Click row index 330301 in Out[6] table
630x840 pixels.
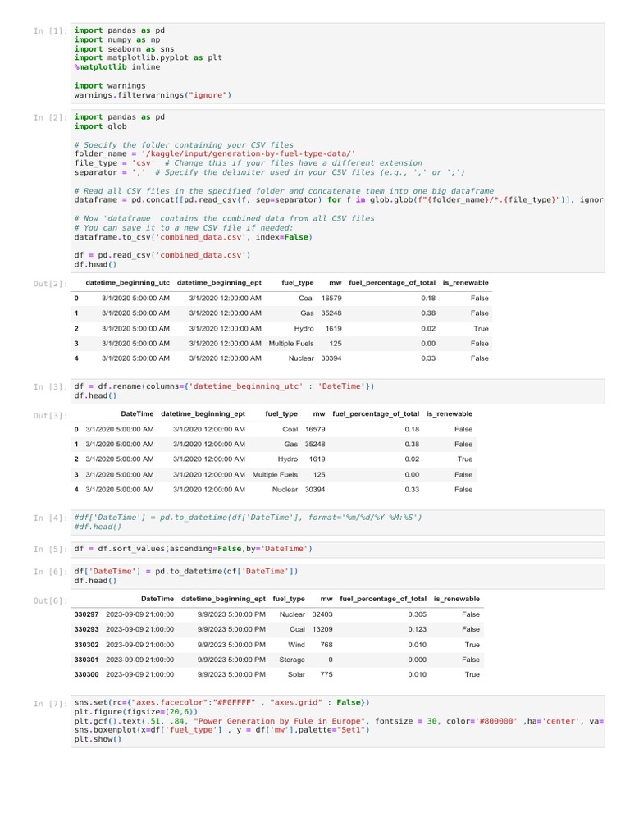pyautogui.click(x=86, y=660)
